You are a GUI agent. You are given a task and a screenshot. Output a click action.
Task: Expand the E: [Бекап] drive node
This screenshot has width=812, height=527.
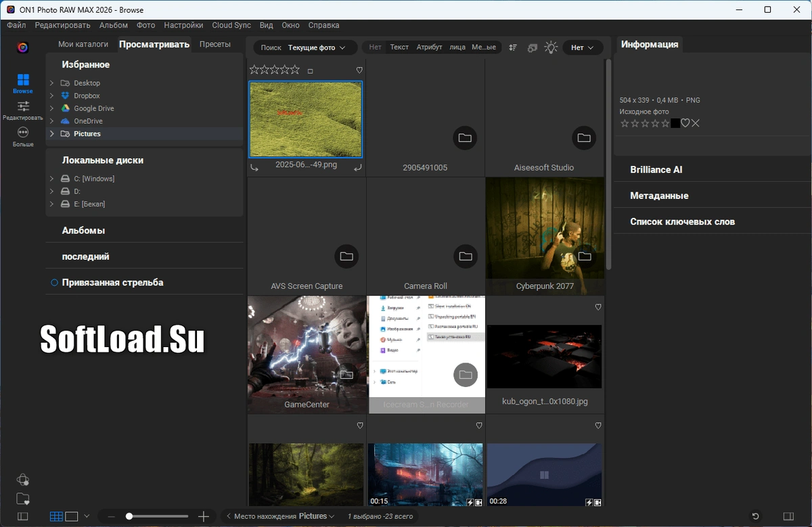(52, 204)
